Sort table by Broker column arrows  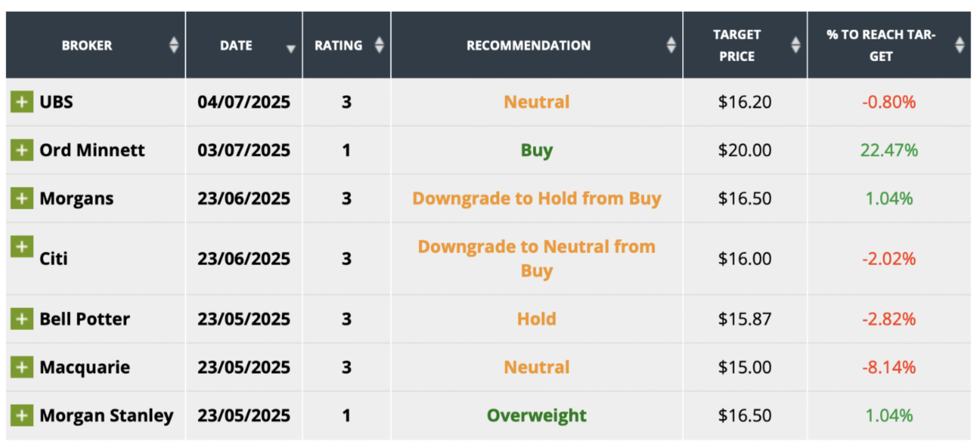[174, 45]
